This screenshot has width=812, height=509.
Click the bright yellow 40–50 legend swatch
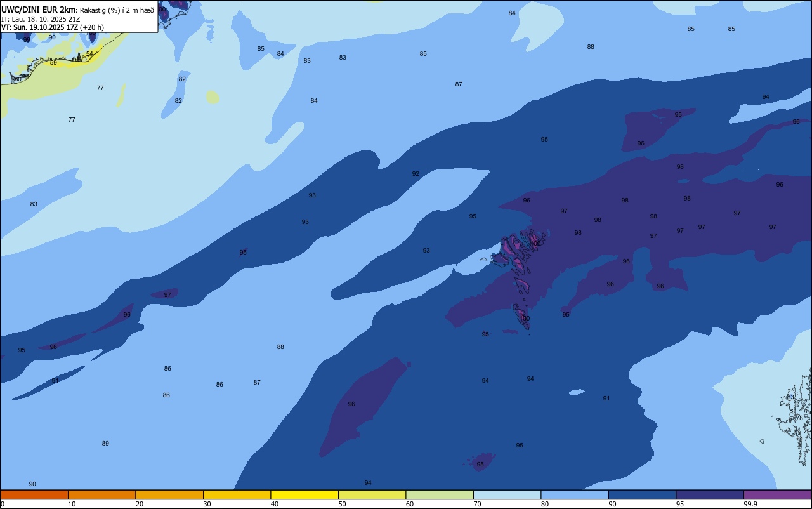point(304,494)
